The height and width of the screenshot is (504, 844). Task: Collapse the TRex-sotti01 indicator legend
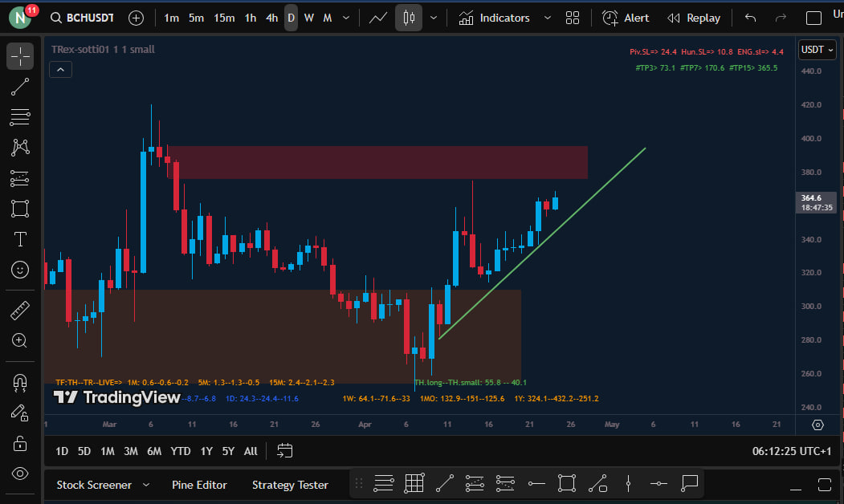(x=61, y=70)
